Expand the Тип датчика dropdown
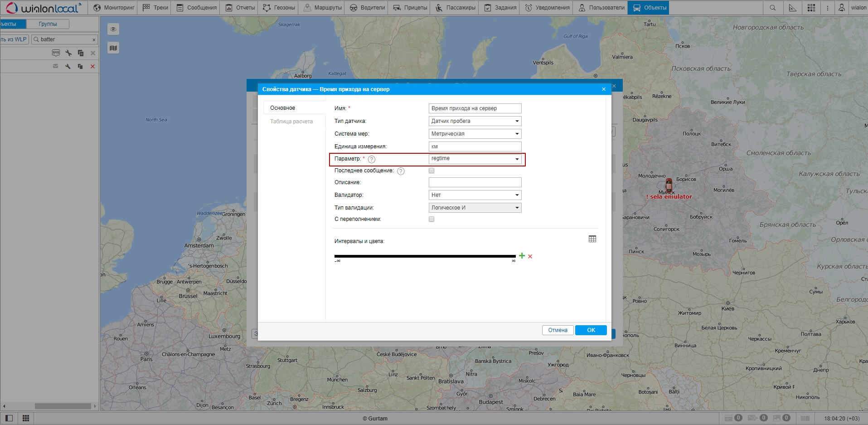This screenshot has width=868, height=425. pyautogui.click(x=475, y=121)
